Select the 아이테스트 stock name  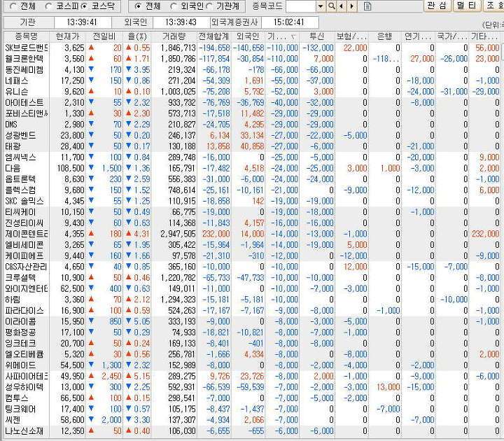(x=24, y=102)
